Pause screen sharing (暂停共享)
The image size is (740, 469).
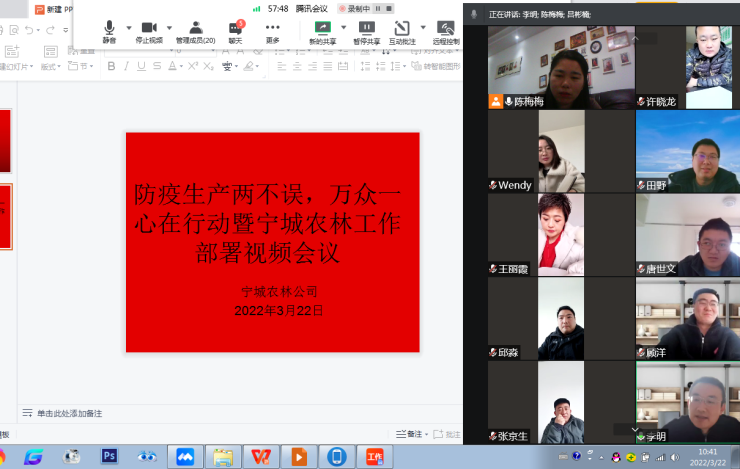[366, 28]
